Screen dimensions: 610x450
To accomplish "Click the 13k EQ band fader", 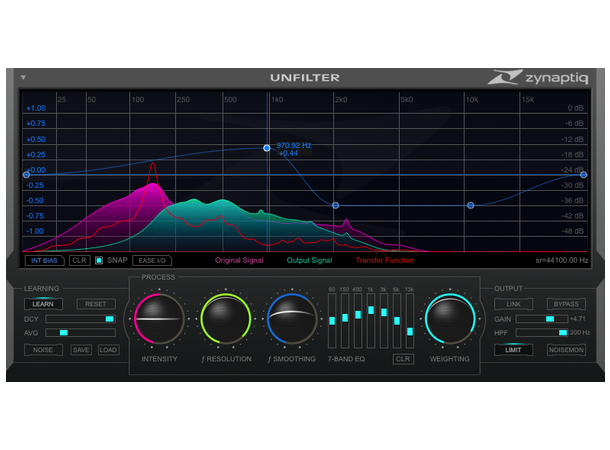I will point(410,331).
